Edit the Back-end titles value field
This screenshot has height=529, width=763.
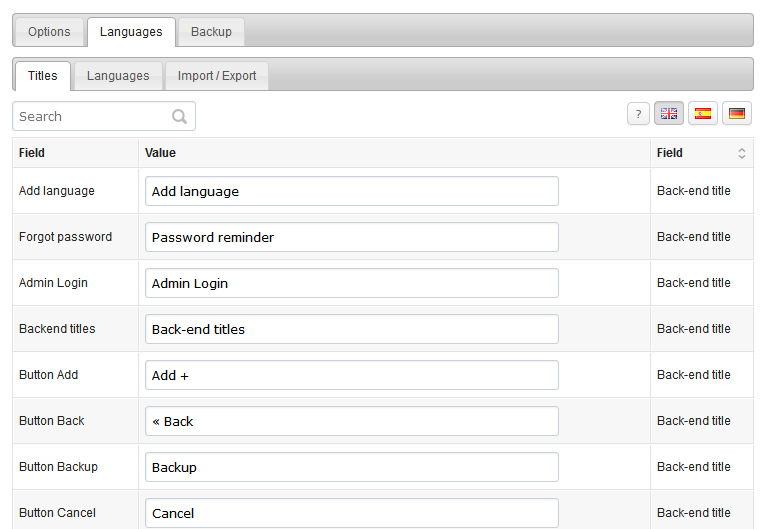(x=352, y=329)
